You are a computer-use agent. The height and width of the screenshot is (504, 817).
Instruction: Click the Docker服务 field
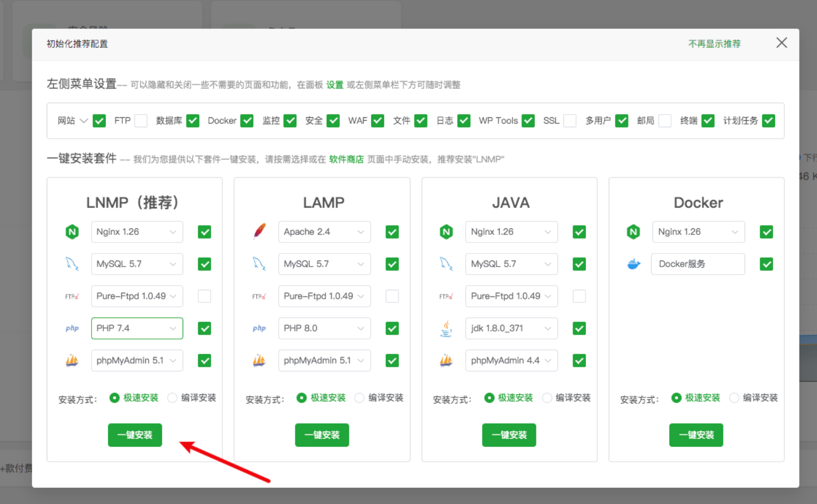tap(698, 264)
